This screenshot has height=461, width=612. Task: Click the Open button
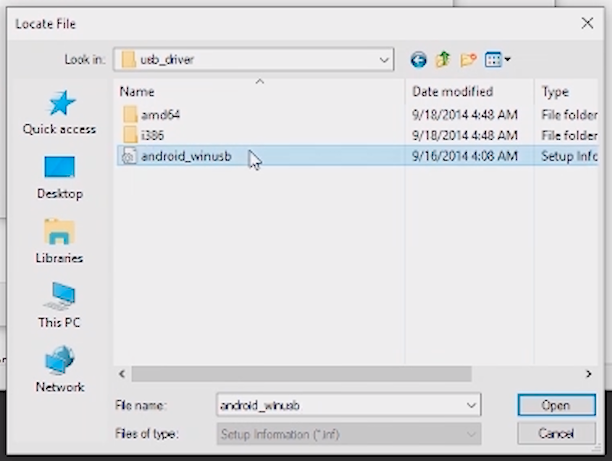coord(555,406)
